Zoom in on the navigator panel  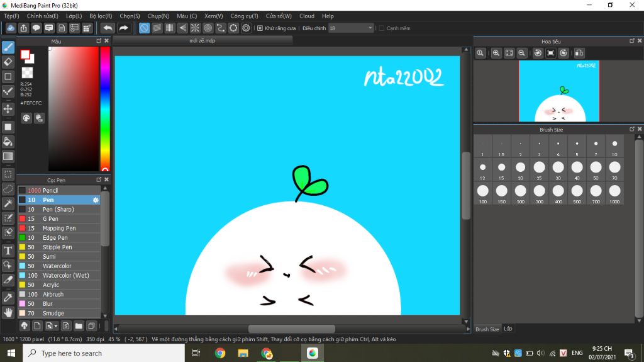coord(496,53)
